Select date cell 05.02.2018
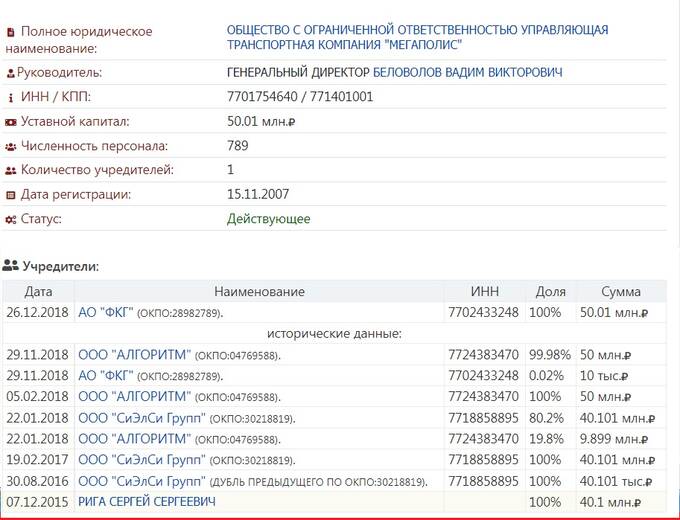680x520 pixels. point(37,396)
